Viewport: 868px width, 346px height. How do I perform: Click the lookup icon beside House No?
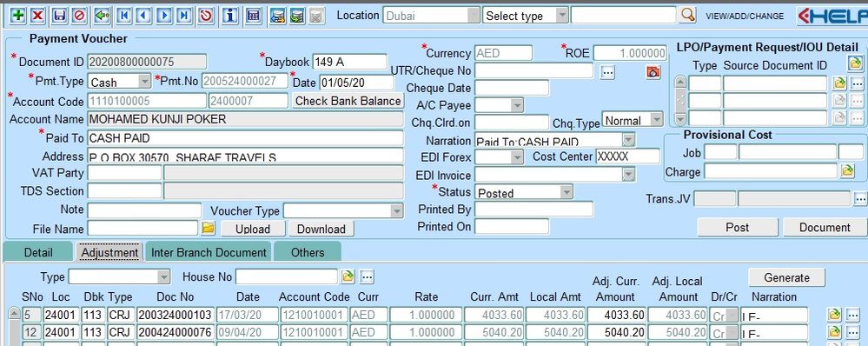click(347, 276)
